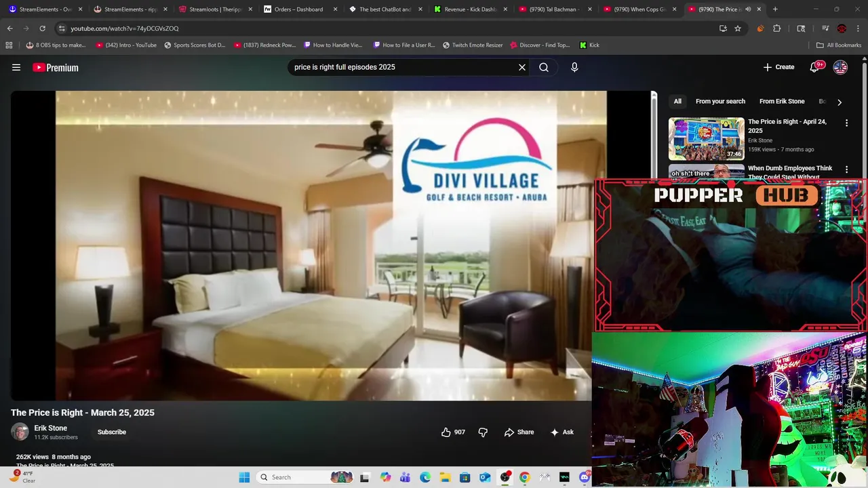
Task: Go to YouTube Premium home logo
Action: coord(56,67)
